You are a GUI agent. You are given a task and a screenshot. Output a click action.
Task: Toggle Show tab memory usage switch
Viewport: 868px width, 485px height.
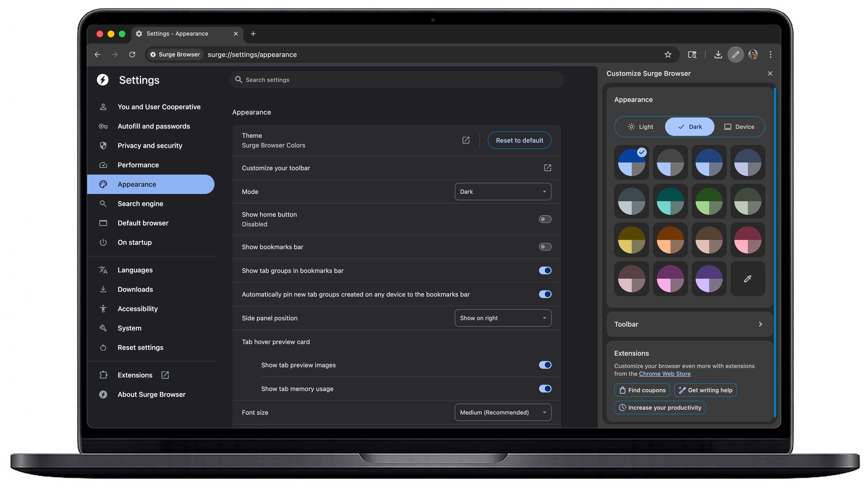(545, 389)
